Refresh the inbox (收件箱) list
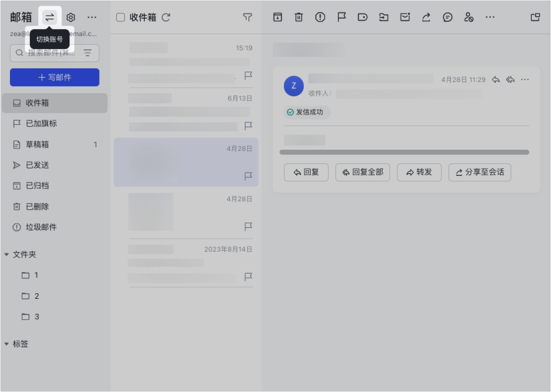 [x=166, y=17]
